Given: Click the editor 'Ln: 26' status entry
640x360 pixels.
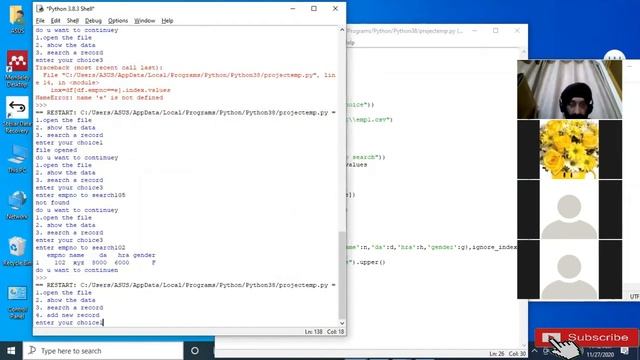Looking at the screenshot, I should pos(497,353).
